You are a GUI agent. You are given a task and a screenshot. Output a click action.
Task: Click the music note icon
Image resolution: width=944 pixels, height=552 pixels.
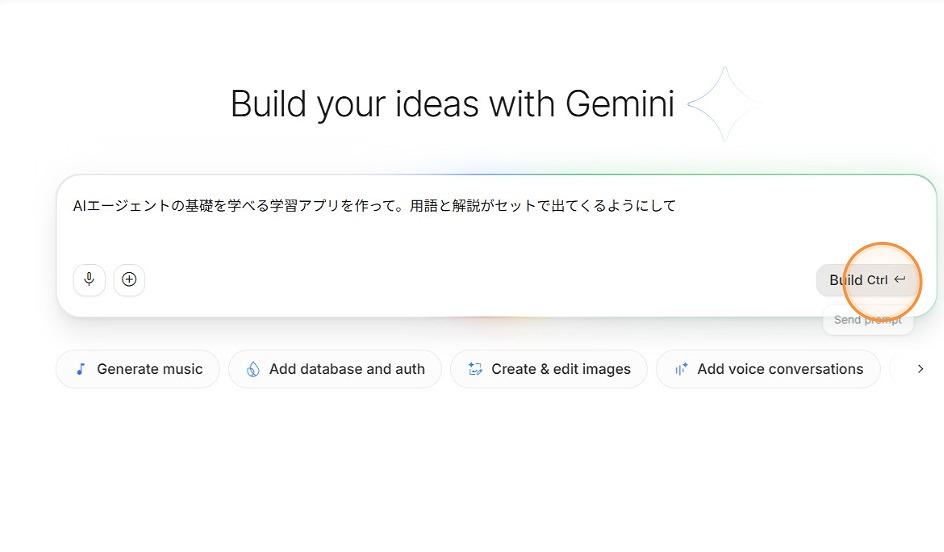81,369
